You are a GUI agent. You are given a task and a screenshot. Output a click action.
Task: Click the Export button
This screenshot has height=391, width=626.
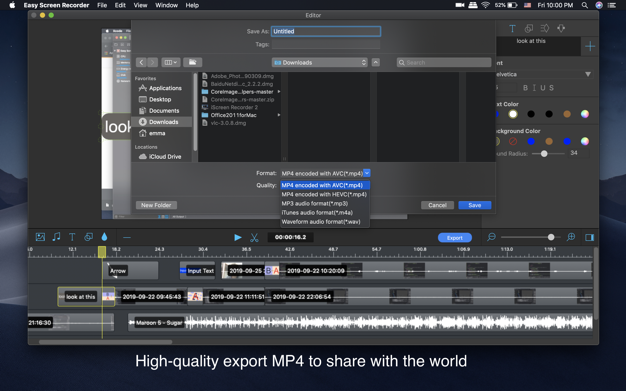click(455, 238)
